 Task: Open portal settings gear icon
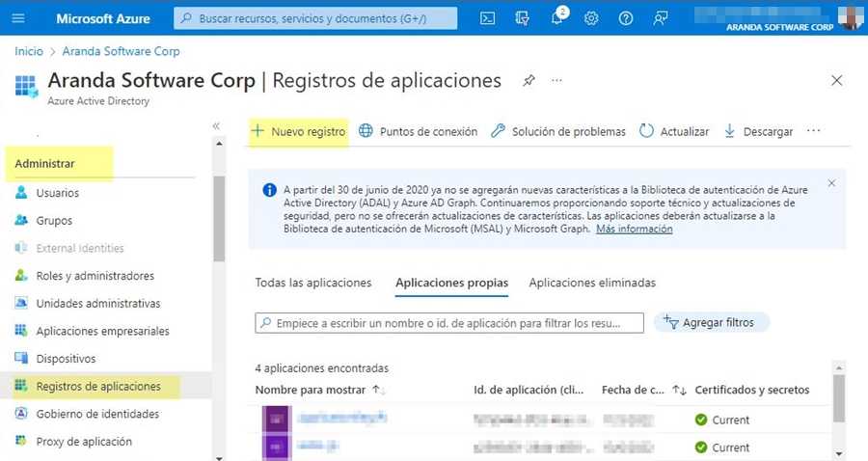click(x=591, y=18)
